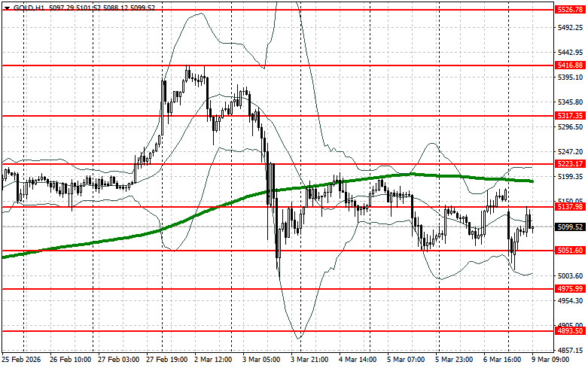Screen dimensions: 588x368
Task: Click the GOLD,H1 chart title text
Action: pyautogui.click(x=27, y=5)
